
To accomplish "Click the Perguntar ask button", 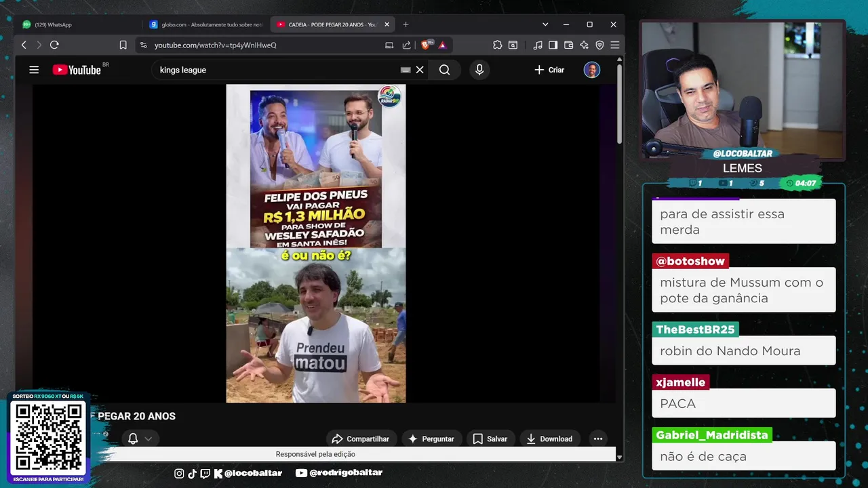I will [431, 439].
